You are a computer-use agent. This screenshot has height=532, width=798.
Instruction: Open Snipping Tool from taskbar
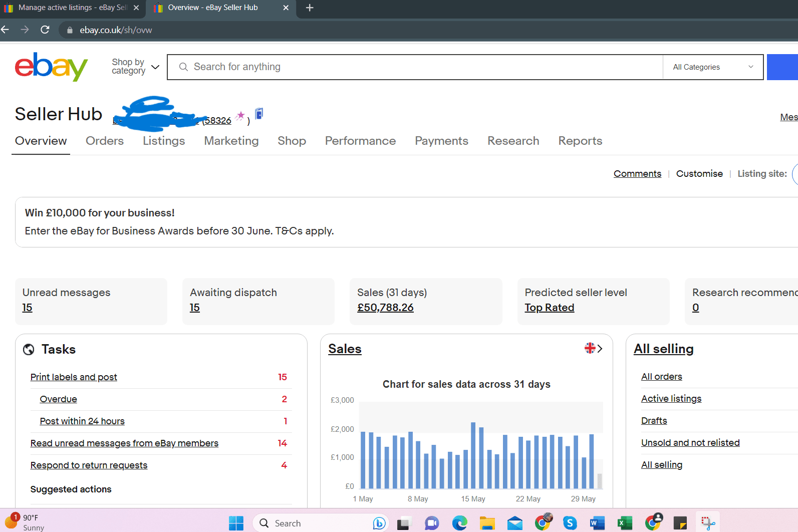point(708,523)
